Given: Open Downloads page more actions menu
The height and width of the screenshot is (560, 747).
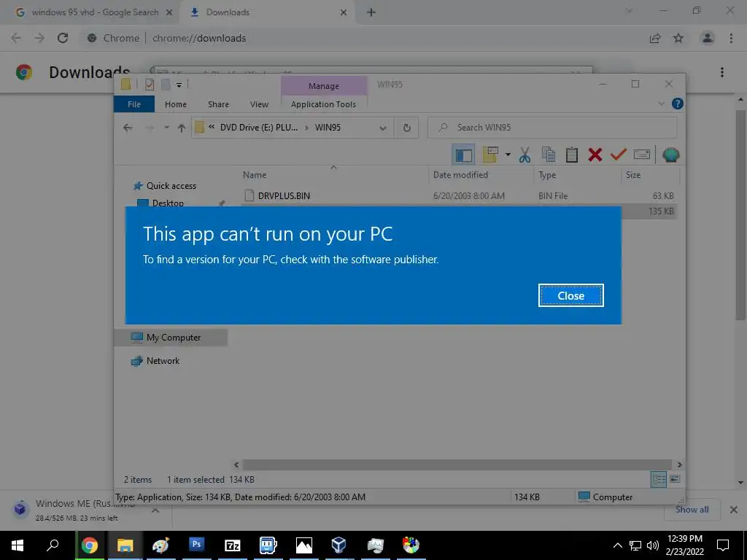Looking at the screenshot, I should pos(722,72).
